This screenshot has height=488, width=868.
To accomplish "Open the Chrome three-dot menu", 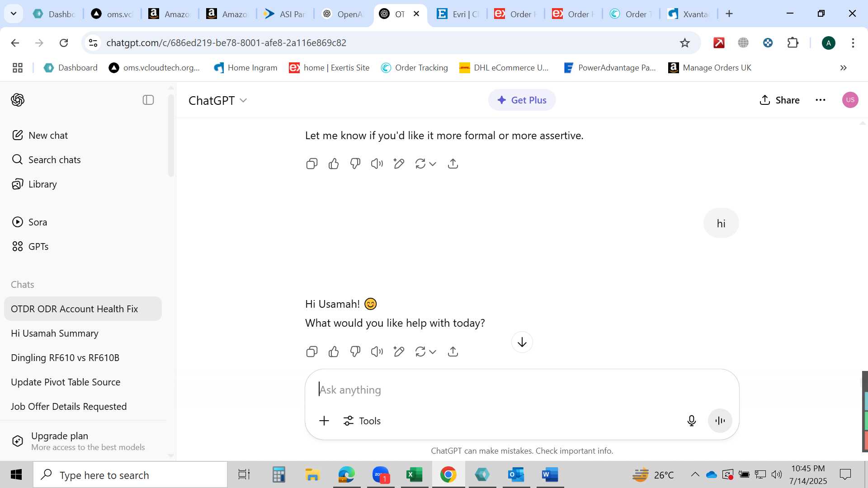I will pyautogui.click(x=853, y=42).
